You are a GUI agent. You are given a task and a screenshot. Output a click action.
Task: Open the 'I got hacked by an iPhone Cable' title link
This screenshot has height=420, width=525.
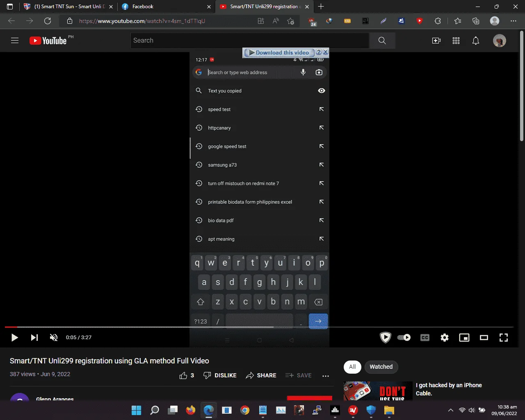[x=449, y=389]
